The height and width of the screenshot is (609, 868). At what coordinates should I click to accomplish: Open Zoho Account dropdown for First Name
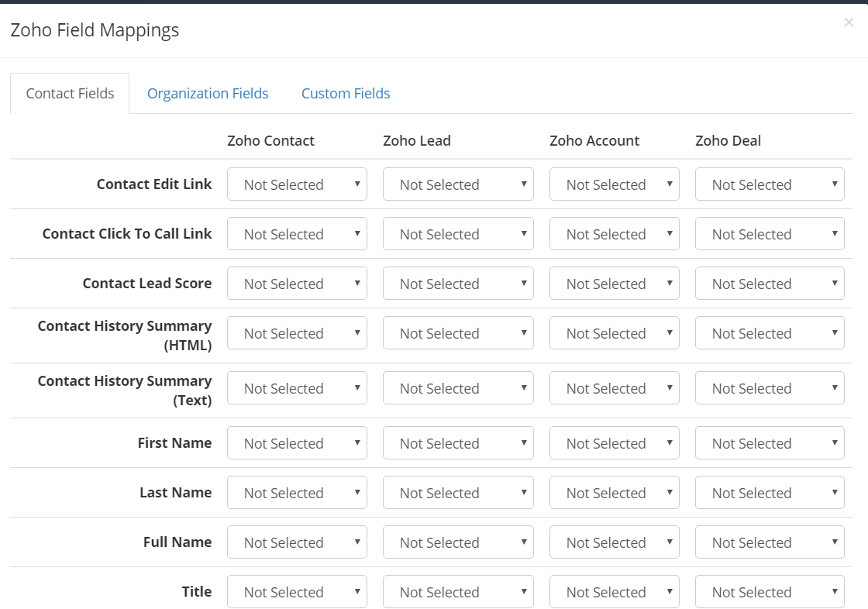click(x=615, y=443)
